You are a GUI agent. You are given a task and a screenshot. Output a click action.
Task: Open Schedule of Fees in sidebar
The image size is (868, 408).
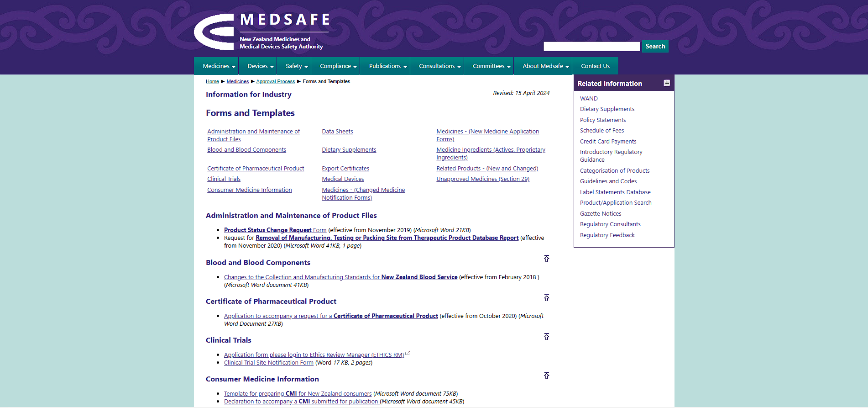click(x=601, y=131)
